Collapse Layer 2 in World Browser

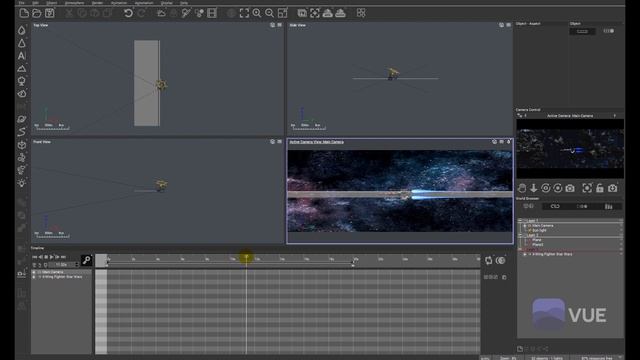point(520,235)
